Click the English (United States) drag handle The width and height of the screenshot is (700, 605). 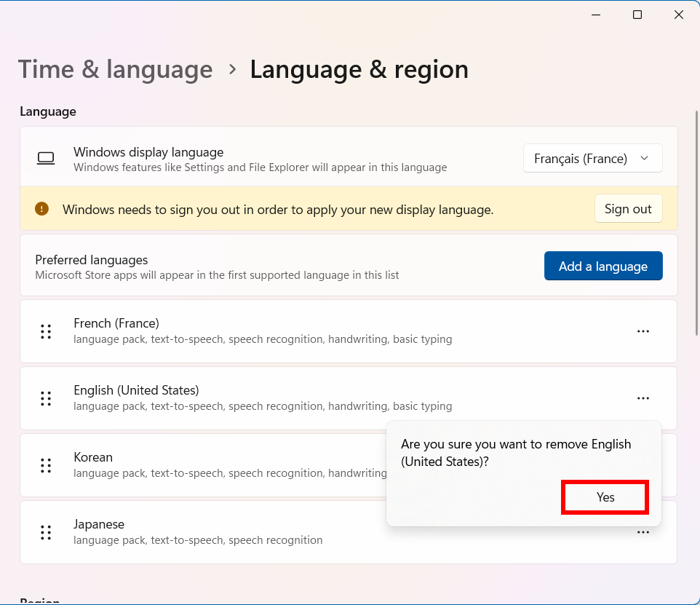[x=46, y=398]
